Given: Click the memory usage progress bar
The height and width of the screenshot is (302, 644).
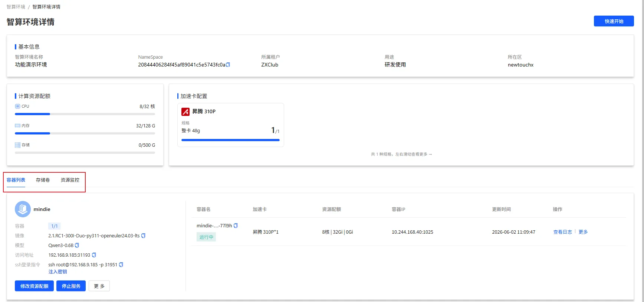Looking at the screenshot, I should coord(85,133).
